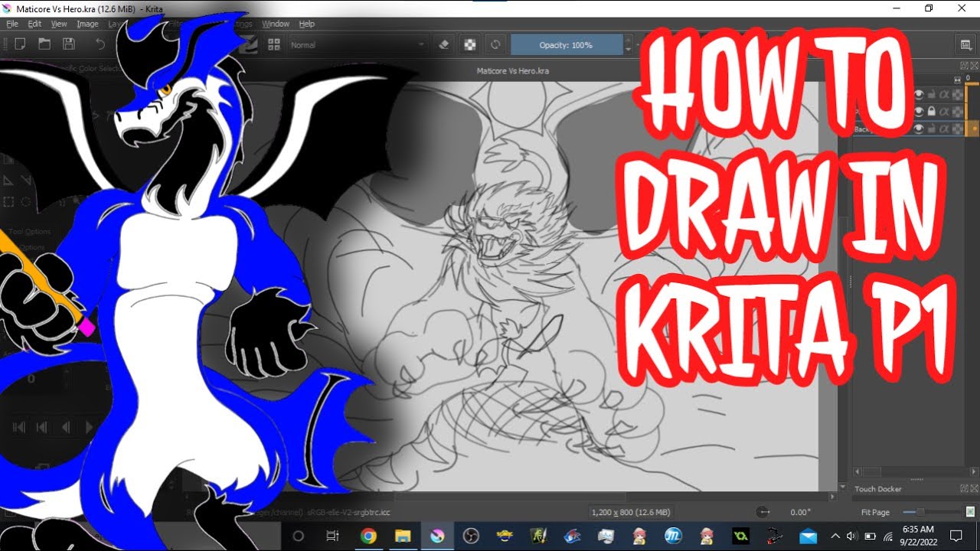Click the reload original preset icon
980x551 pixels.
[495, 44]
